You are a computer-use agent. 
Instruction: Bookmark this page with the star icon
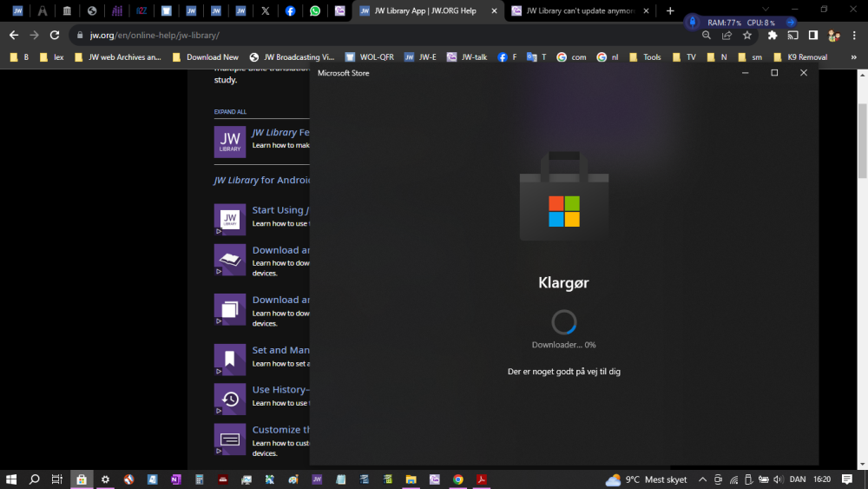[x=746, y=36]
